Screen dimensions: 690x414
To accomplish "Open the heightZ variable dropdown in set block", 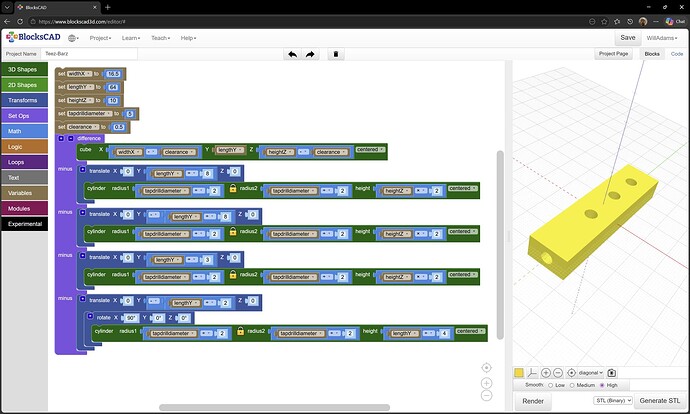I will (81, 100).
